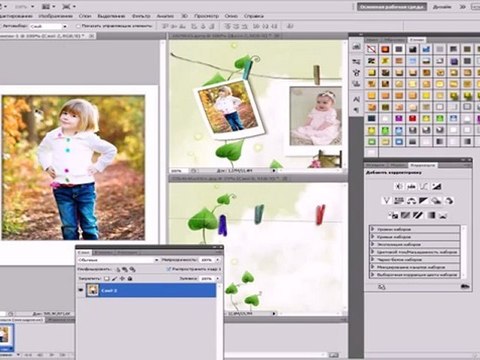This screenshot has height=360, width=480.
Task: Add an Invert adjustment layer
Action: click(x=393, y=215)
